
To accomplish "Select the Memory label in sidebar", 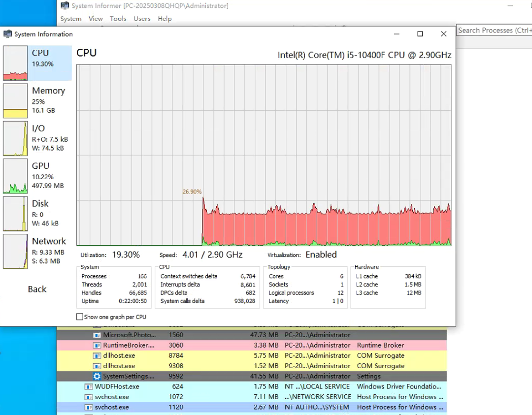I will click(48, 91).
